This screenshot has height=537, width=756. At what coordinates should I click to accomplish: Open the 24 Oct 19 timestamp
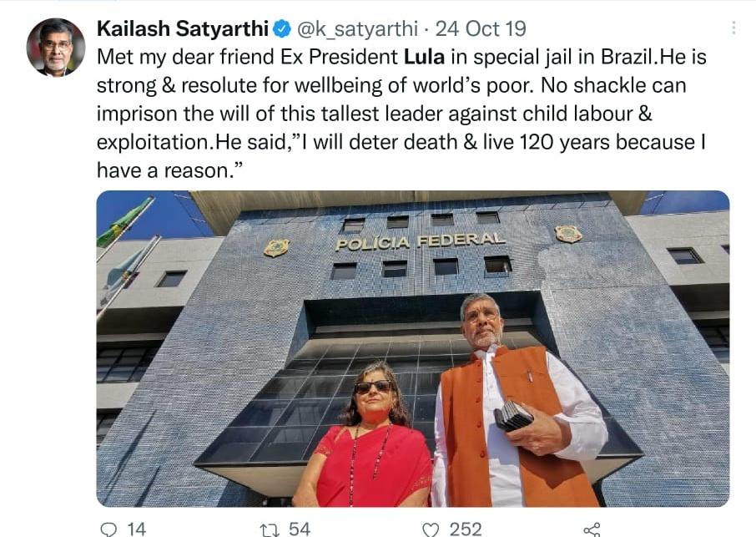coord(481,29)
